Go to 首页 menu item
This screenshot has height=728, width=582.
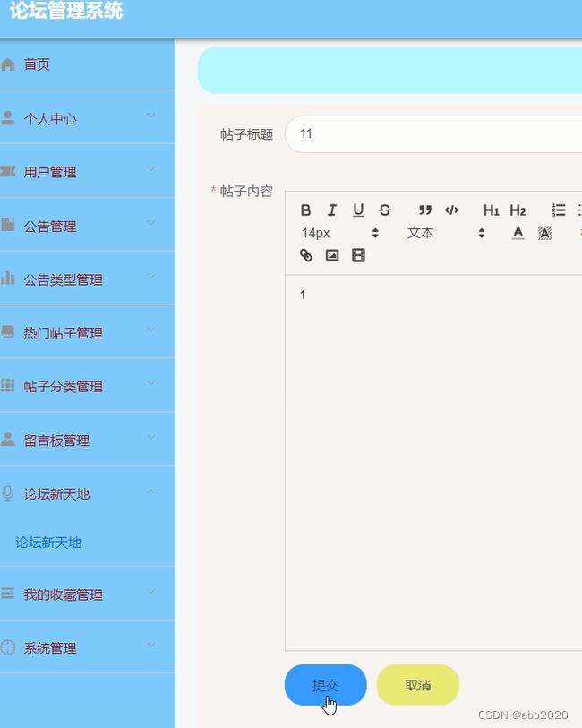click(x=87, y=64)
